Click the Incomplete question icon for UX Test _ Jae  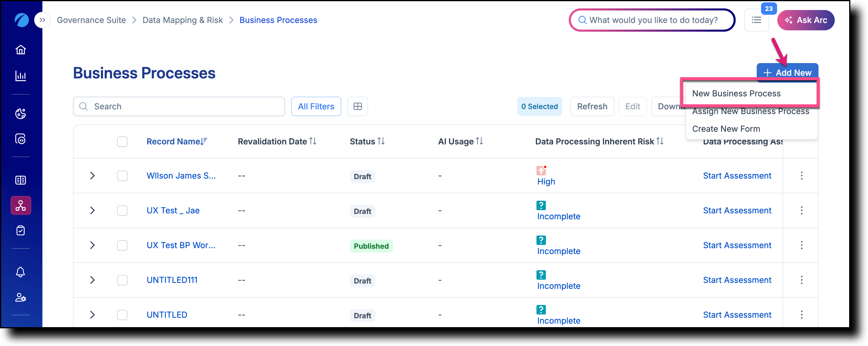pyautogui.click(x=541, y=205)
